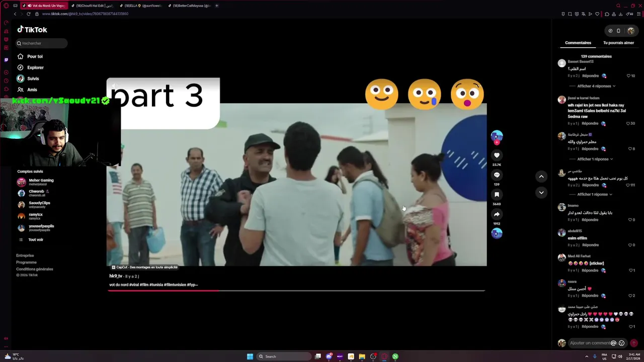Reply to abdell15's esim elfilm comment
This screenshot has height=362, width=644.
pyautogui.click(x=590, y=245)
